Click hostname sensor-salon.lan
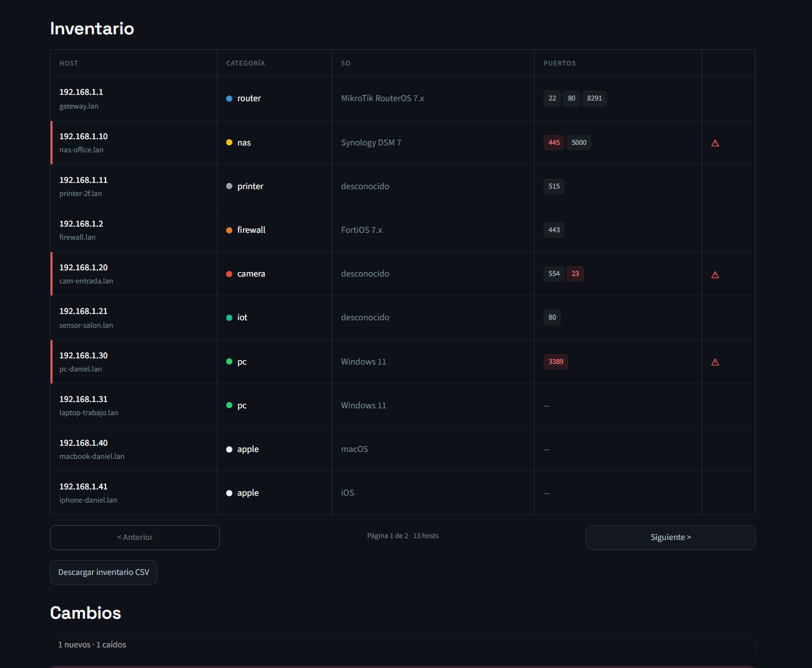This screenshot has height=668, width=812. [86, 325]
